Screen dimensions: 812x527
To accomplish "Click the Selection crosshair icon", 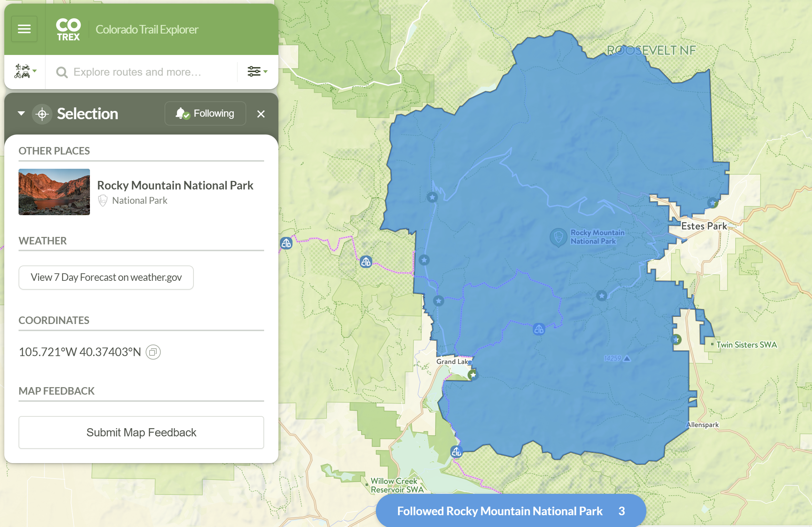I will tap(42, 114).
